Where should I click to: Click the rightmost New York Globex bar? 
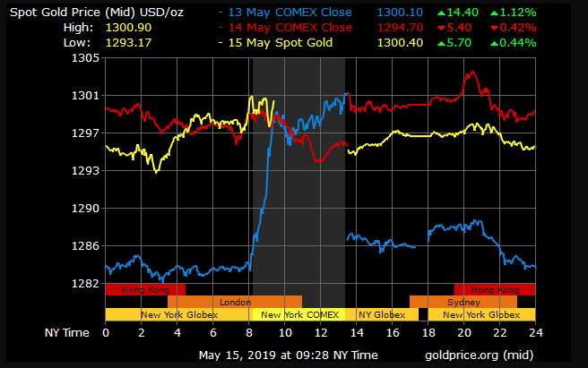coord(481,315)
